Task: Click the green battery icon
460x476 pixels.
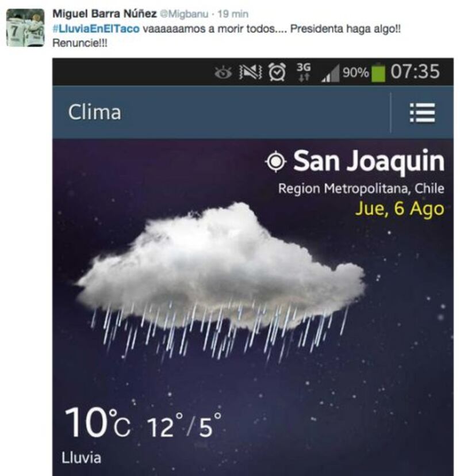Action: [x=378, y=73]
